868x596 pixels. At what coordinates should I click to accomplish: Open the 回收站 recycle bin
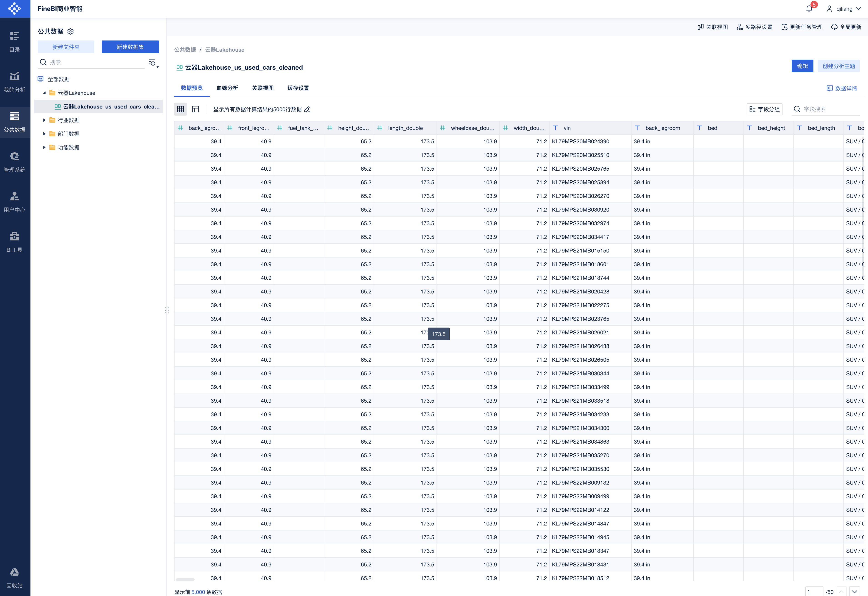15,577
